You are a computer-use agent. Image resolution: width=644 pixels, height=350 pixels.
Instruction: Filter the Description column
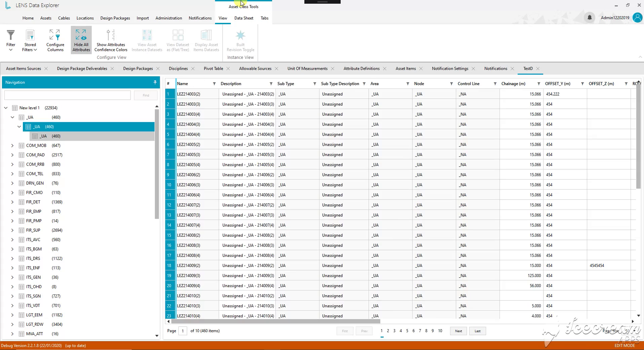pyautogui.click(x=271, y=84)
